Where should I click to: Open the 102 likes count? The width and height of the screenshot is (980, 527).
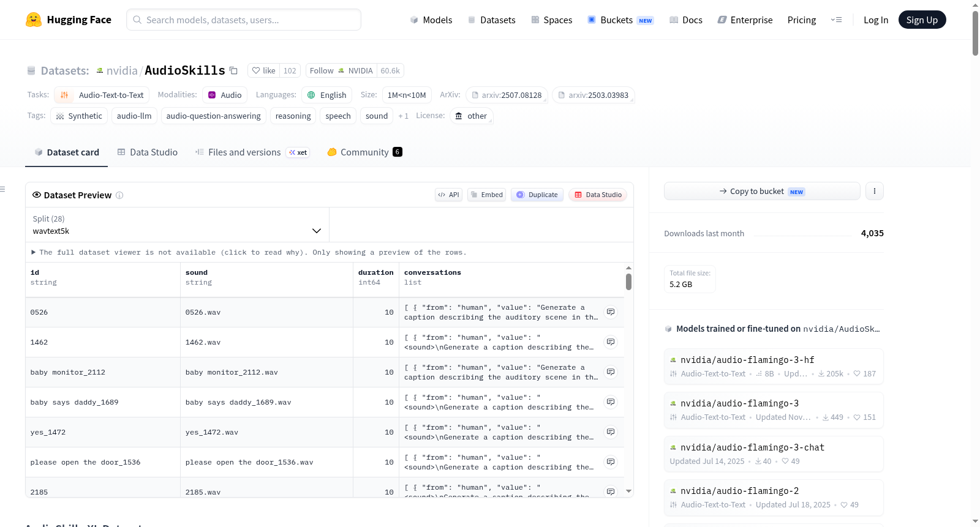(x=290, y=70)
